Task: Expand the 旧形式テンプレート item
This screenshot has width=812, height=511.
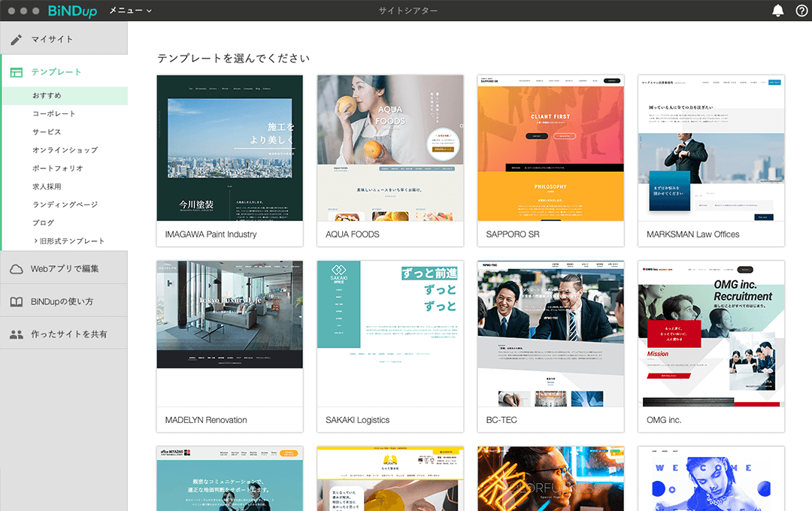Action: click(x=69, y=241)
